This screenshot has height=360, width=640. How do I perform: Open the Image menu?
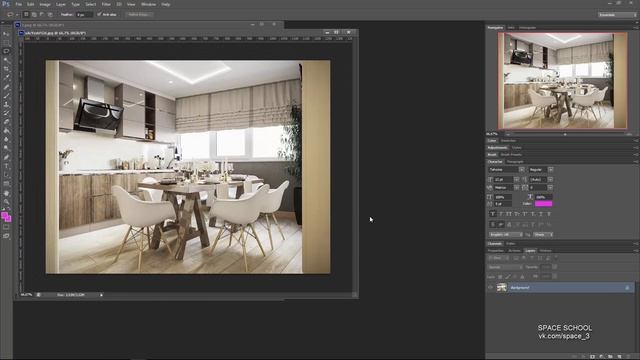(45, 4)
